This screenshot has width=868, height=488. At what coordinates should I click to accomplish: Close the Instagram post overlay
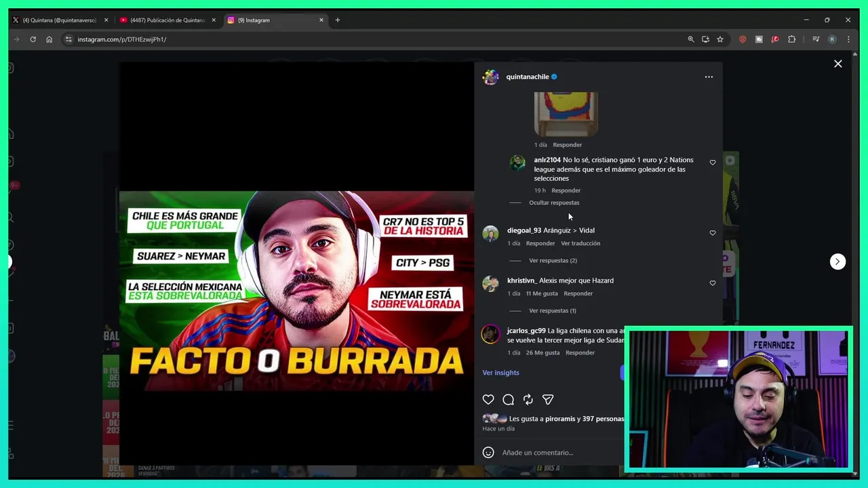pyautogui.click(x=838, y=64)
